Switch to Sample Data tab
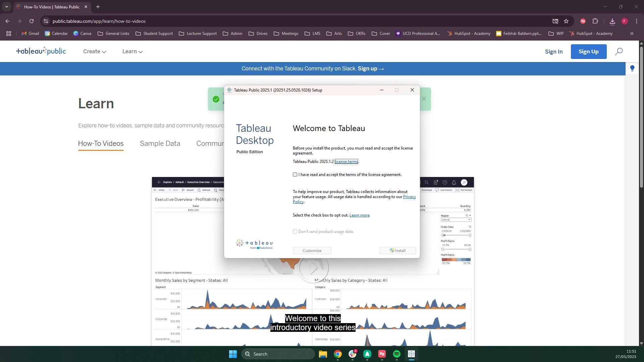 tap(160, 143)
